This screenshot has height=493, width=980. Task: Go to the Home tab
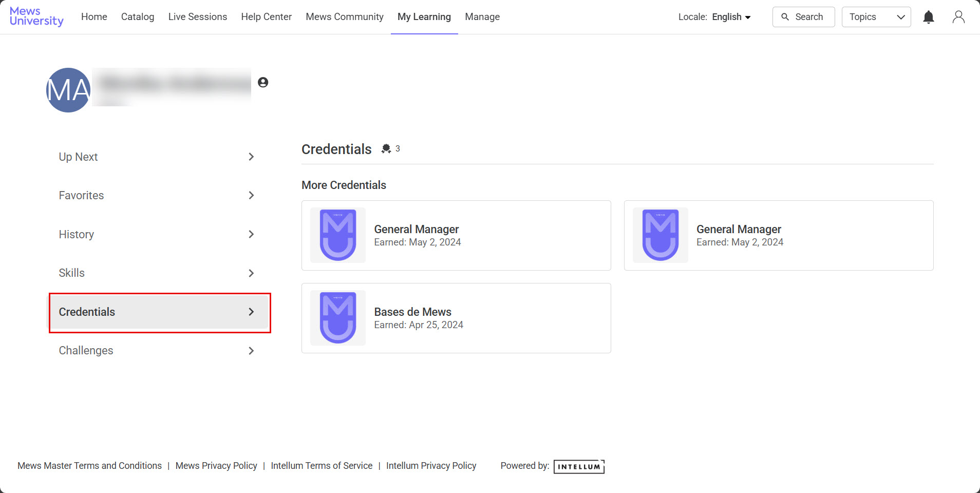[x=94, y=17]
